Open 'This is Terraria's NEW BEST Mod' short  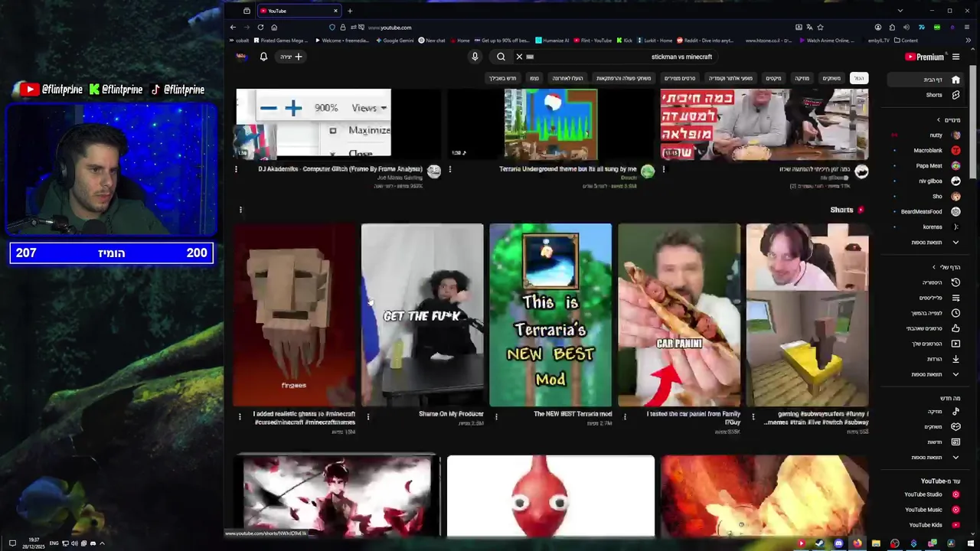(550, 315)
